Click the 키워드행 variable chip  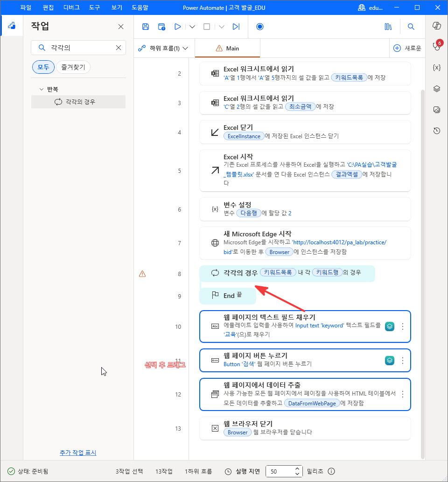(x=327, y=272)
